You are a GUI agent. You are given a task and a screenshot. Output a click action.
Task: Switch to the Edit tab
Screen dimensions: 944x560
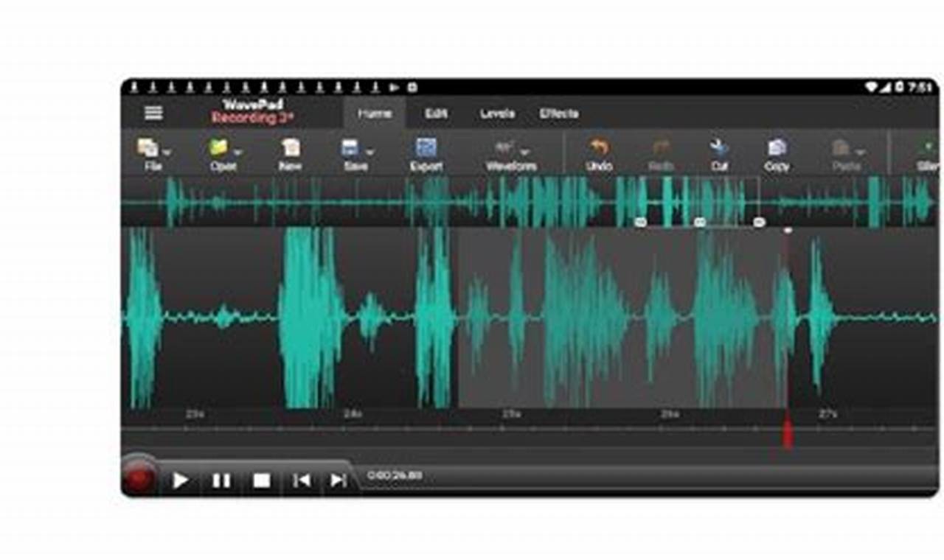pyautogui.click(x=436, y=113)
